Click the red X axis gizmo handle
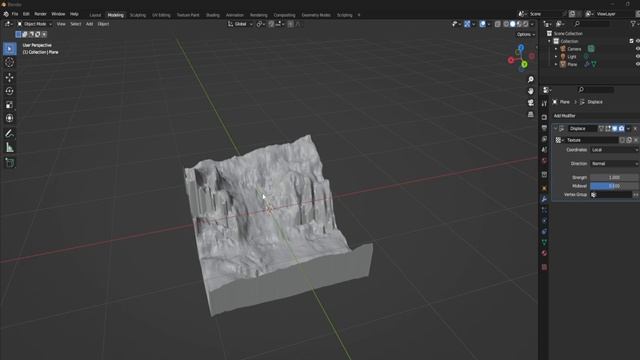The image size is (640, 360). point(511,60)
